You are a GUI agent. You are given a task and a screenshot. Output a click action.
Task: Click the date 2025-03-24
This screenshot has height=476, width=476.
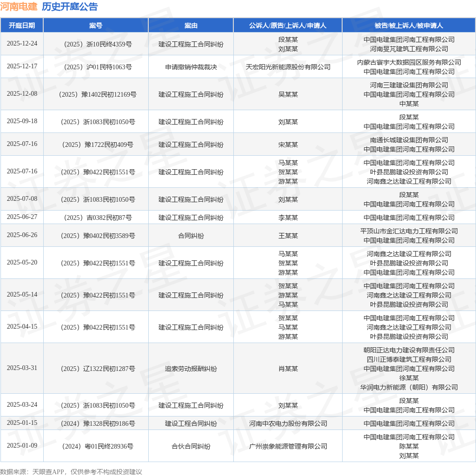tap(22, 405)
